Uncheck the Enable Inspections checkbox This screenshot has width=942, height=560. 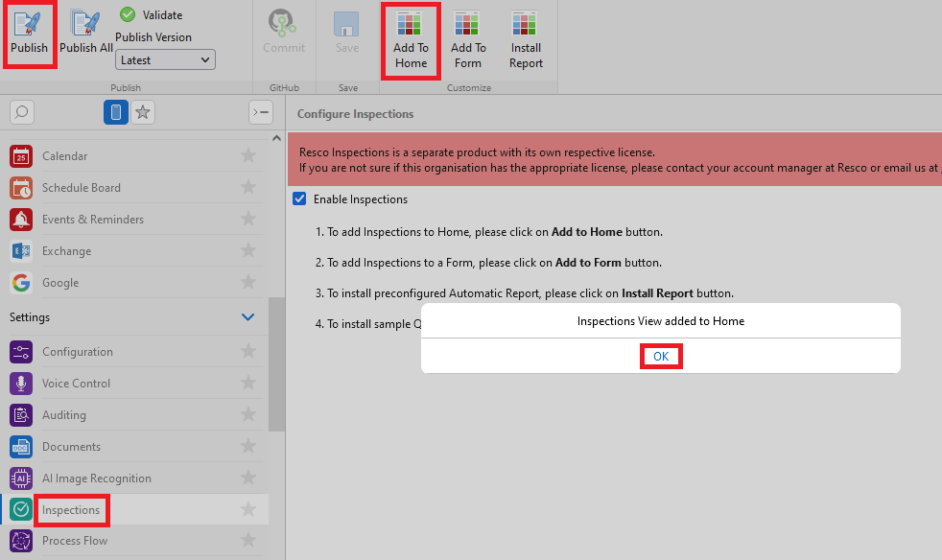pos(299,199)
